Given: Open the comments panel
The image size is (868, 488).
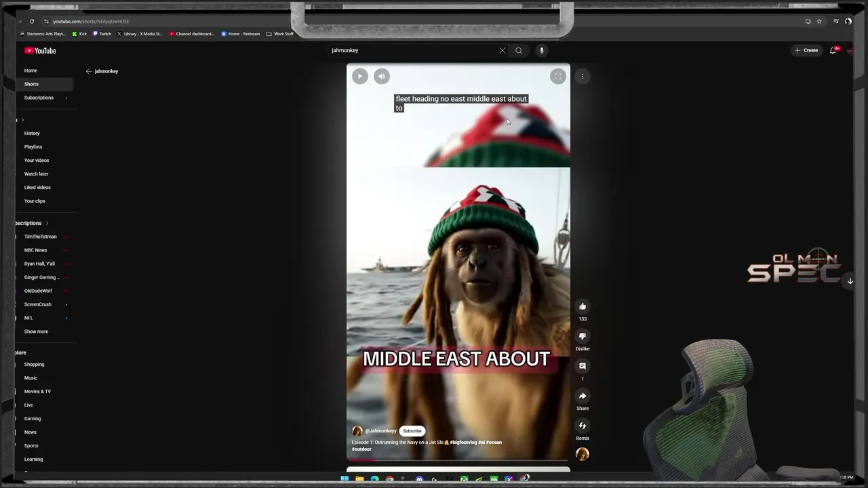Looking at the screenshot, I should pos(583,366).
